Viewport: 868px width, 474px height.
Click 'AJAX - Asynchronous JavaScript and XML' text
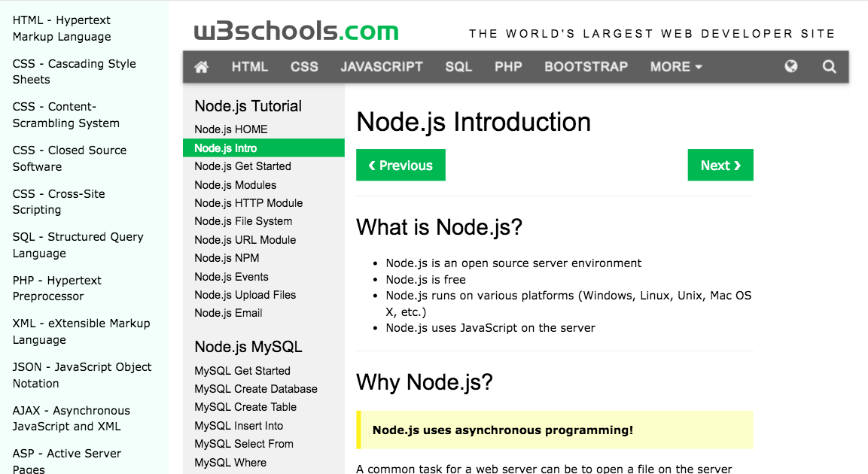[x=71, y=418]
